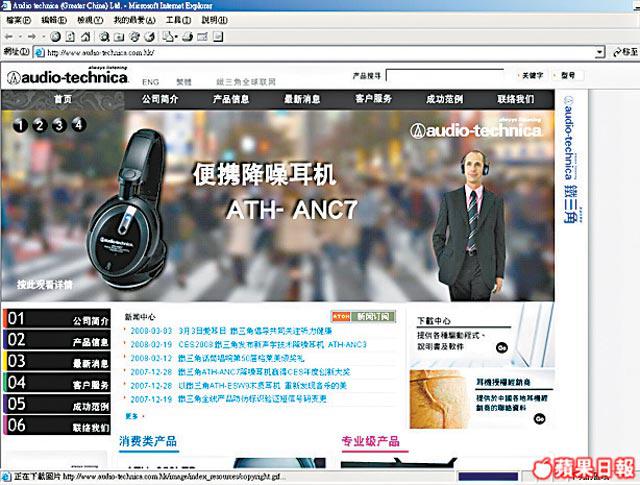
Task: Open the 編輯(E) menu
Action: 54,20
